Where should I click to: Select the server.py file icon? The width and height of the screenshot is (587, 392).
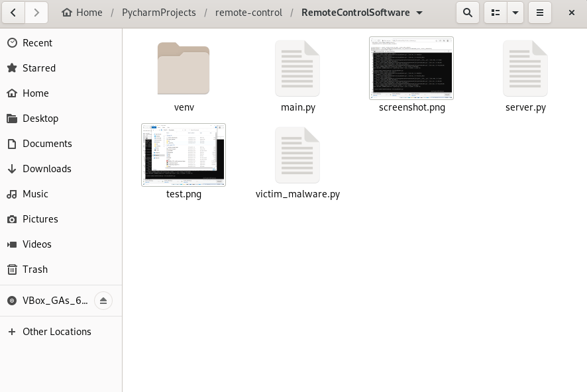tap(525, 69)
